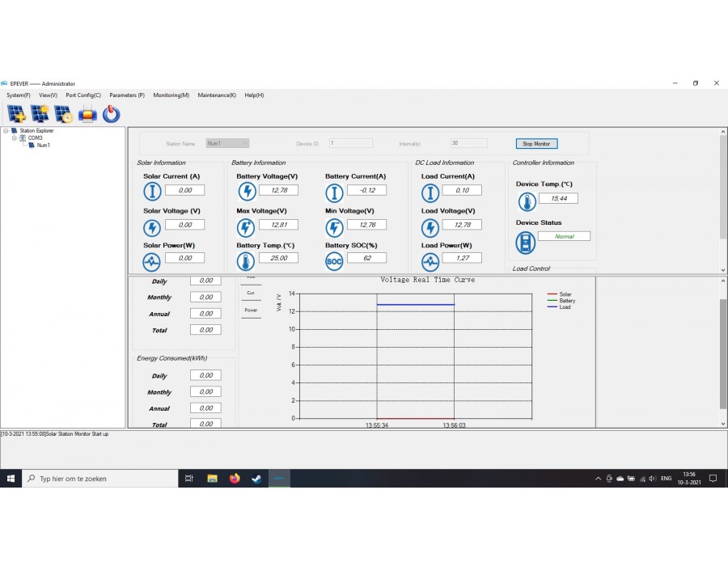Click the Windows search box on the taskbar
The image size is (728, 566).
[x=101, y=479]
